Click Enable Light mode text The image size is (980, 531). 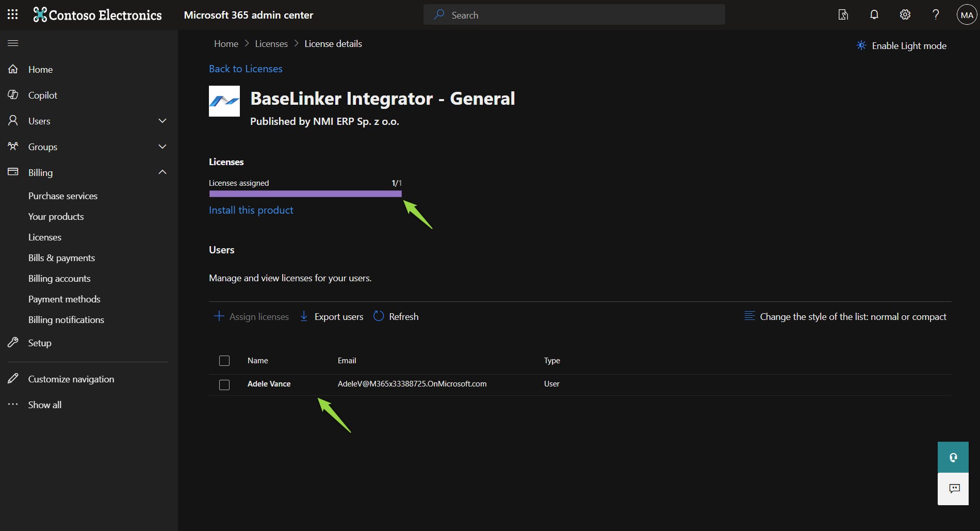(909, 46)
